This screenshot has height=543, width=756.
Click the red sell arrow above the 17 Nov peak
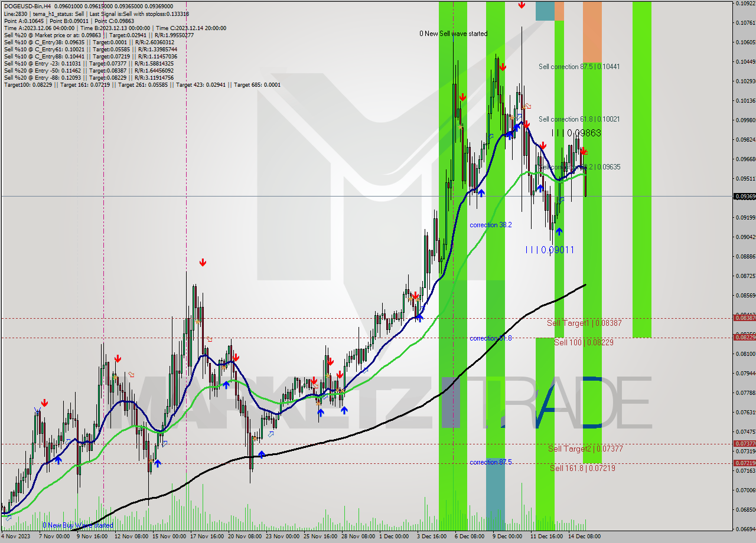(x=203, y=263)
